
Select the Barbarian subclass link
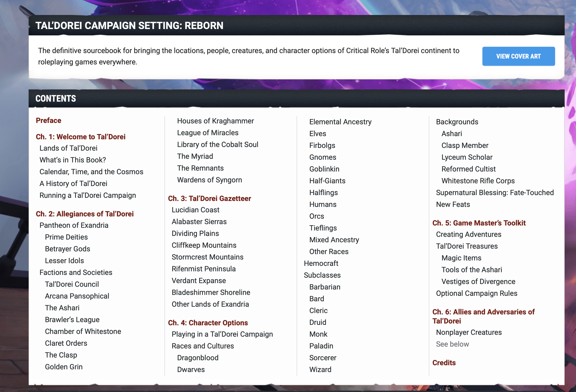[325, 287]
